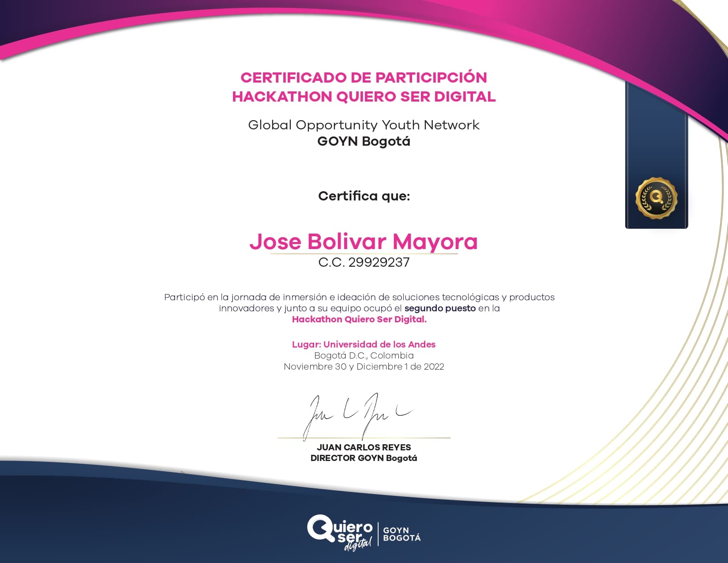
Task: Click the title 'CERTIFICADO DE PARTICIPCIÓN'
Action: coord(364,77)
